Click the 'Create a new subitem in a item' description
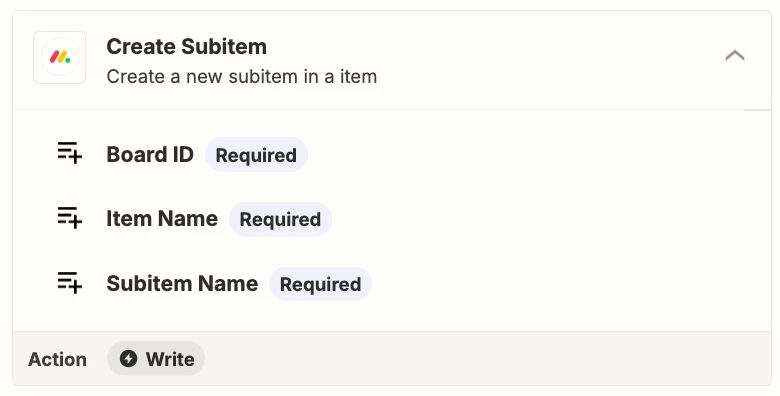The width and height of the screenshot is (780, 396). [242, 77]
